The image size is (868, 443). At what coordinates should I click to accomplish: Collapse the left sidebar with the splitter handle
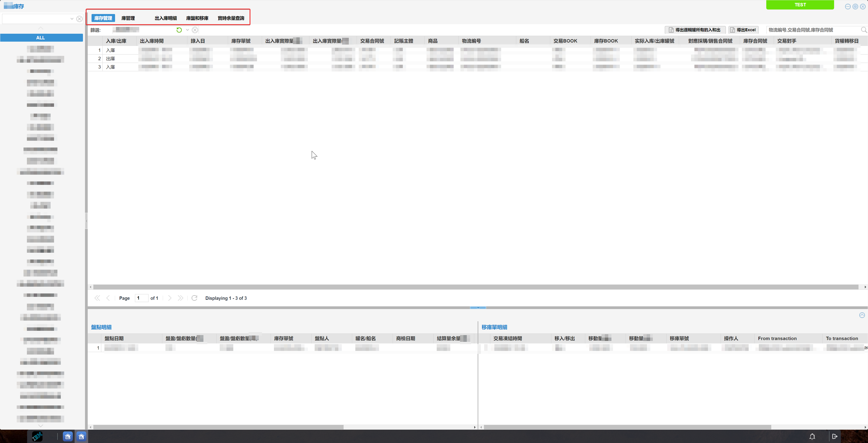tap(86, 221)
